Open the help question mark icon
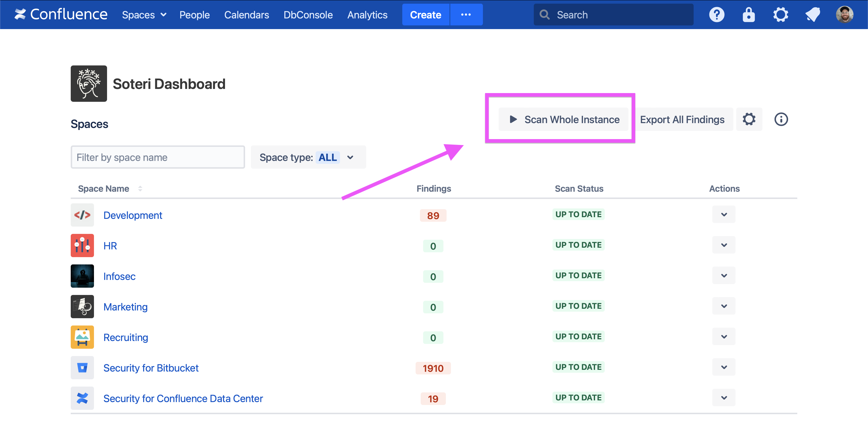Viewport: 868px width, 444px height. [716, 15]
